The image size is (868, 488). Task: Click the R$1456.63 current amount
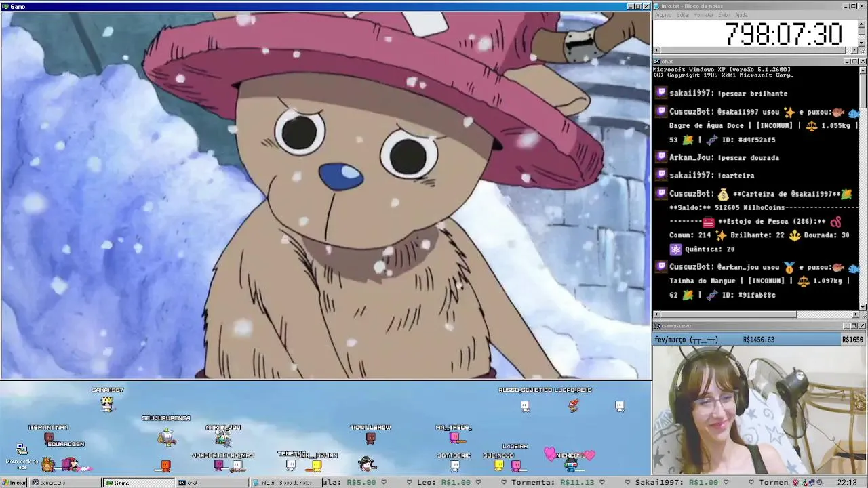tap(758, 340)
